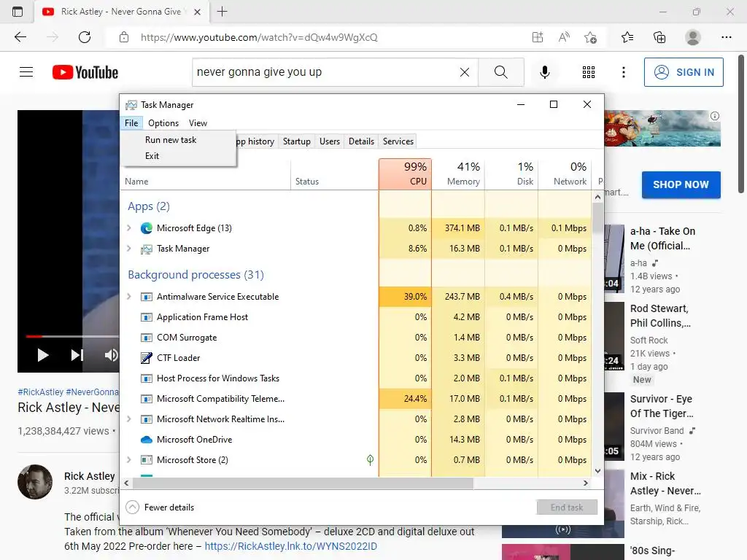Sort by Network column header
747x560 pixels.
tap(565, 174)
